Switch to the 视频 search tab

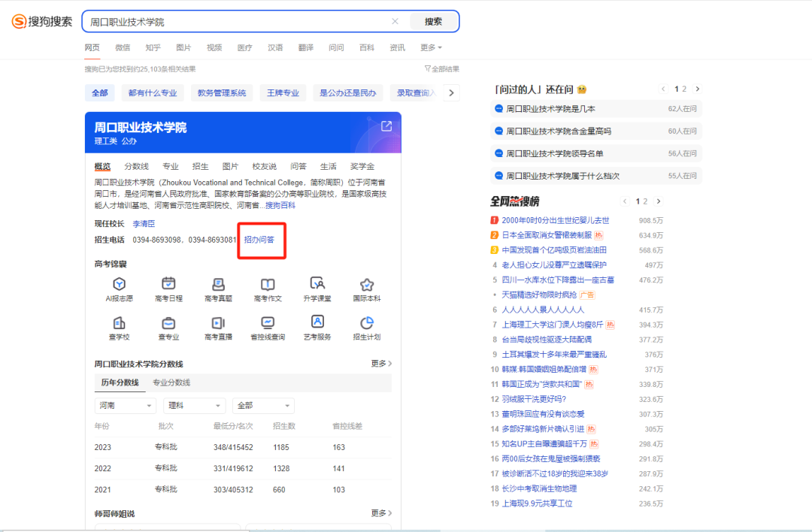point(214,47)
